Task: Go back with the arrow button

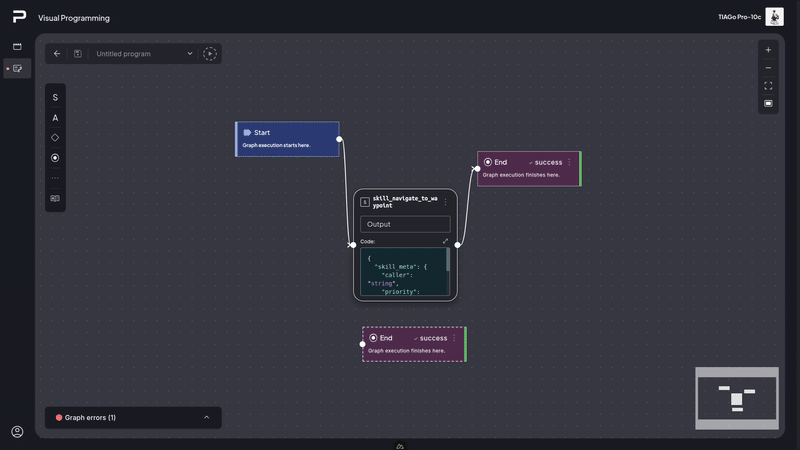Action: click(x=57, y=54)
